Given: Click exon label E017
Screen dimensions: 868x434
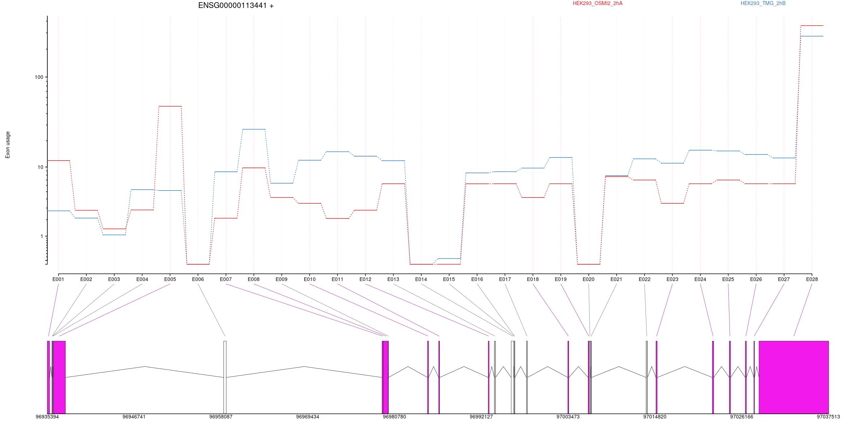Looking at the screenshot, I should coord(505,279).
